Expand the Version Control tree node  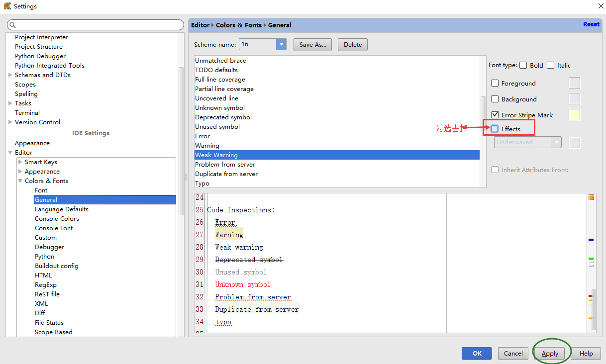click(10, 122)
